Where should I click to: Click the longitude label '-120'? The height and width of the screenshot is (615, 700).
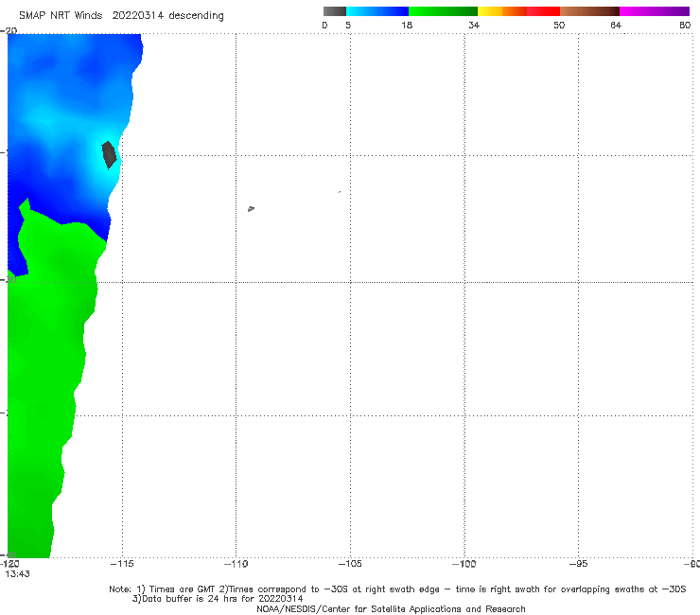9,564
